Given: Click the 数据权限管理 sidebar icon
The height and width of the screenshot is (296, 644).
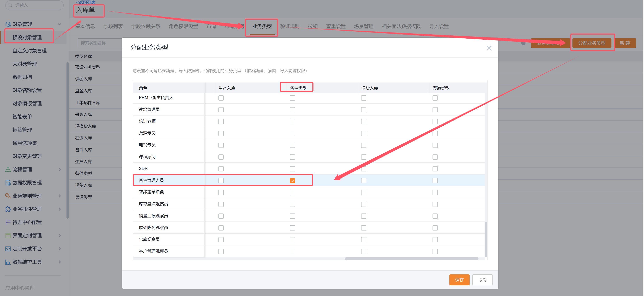Looking at the screenshot, I should pyautogui.click(x=8, y=183).
